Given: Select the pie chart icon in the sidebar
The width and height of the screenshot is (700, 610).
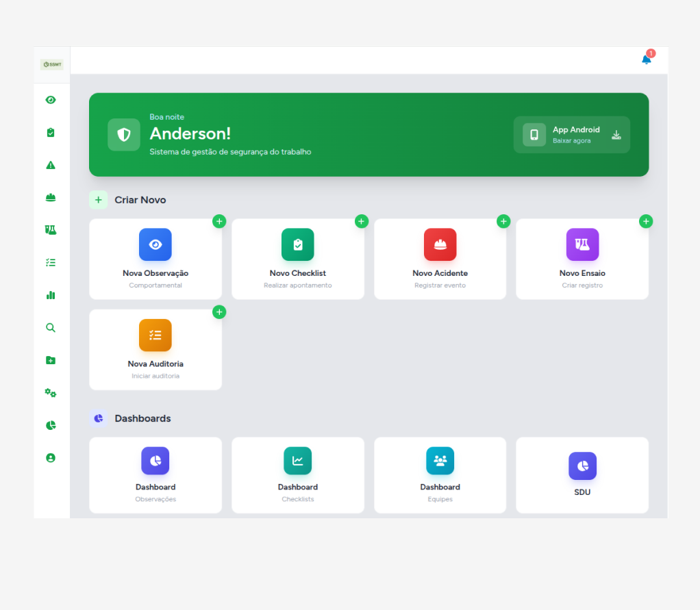Looking at the screenshot, I should [51, 426].
